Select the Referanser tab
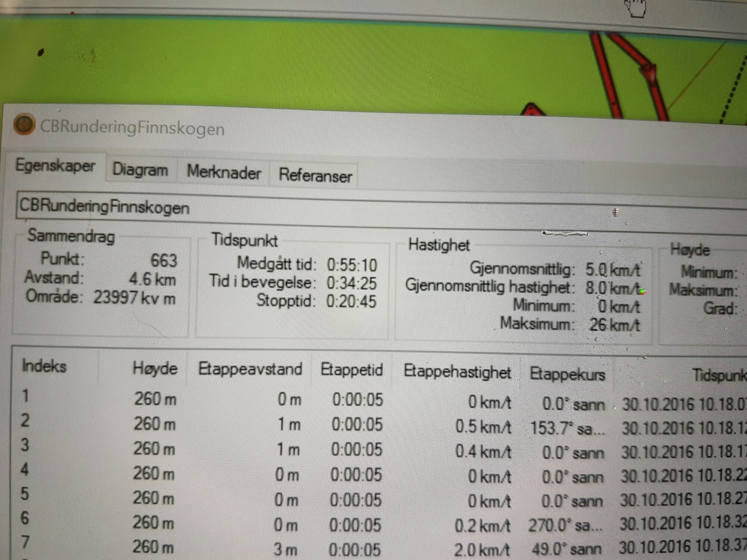 point(315,175)
